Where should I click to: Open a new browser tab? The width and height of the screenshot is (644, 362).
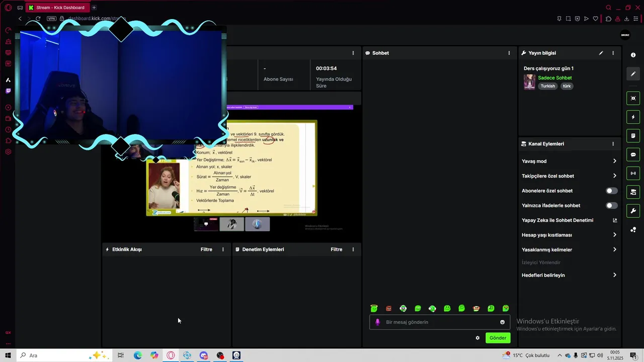coord(94,8)
